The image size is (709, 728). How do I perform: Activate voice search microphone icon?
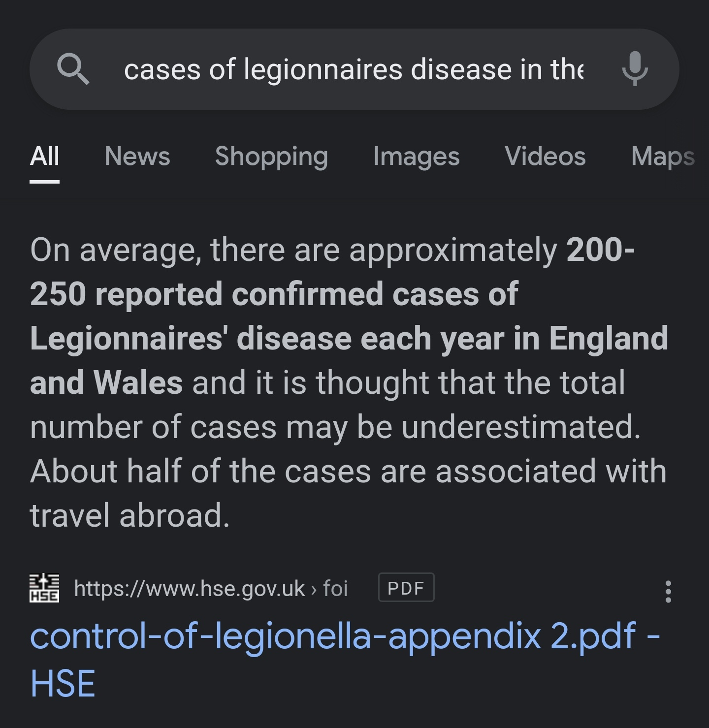tap(635, 69)
